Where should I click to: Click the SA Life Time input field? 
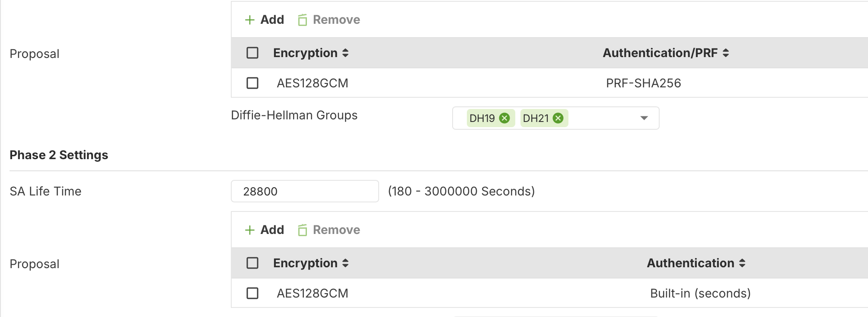point(305,191)
